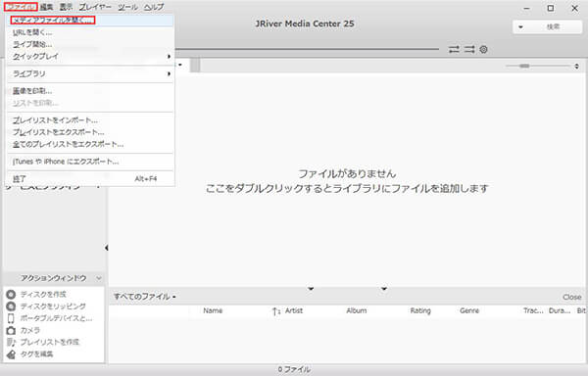Screen dimensions: 588x376
Task: Click the camera icon for カメラ
Action: tap(11, 330)
